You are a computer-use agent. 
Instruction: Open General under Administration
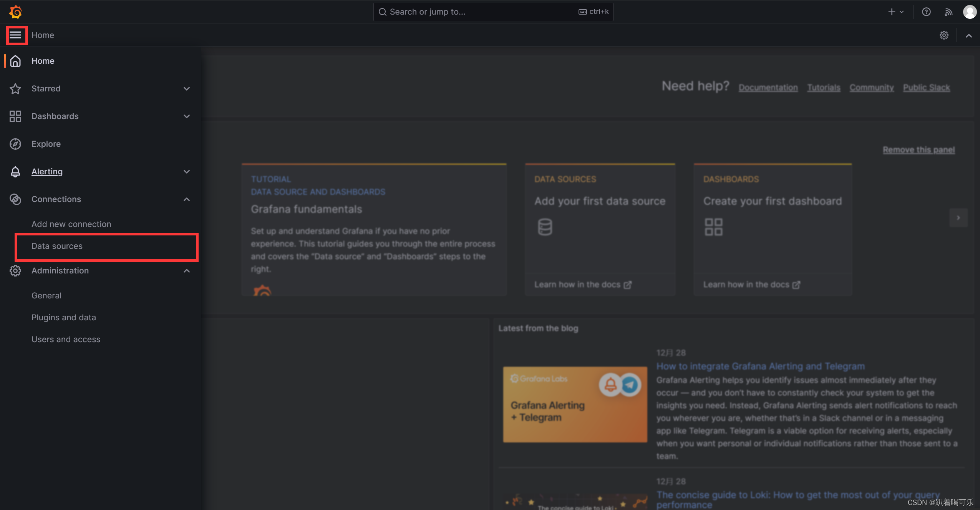(x=46, y=296)
